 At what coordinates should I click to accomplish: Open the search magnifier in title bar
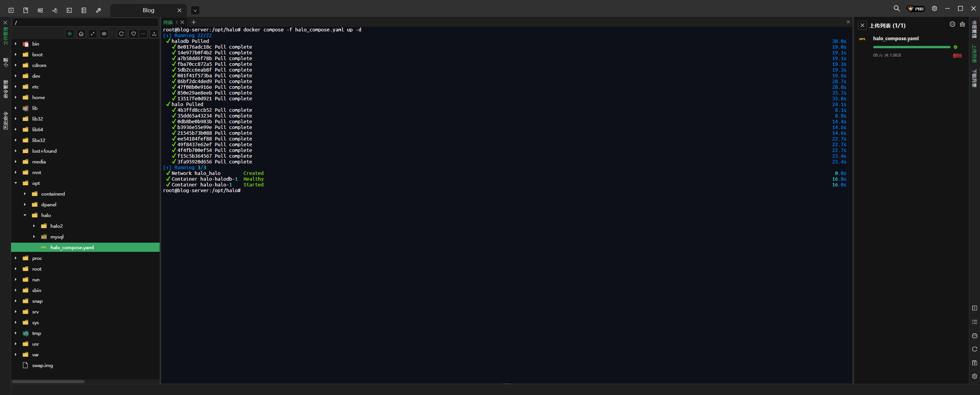point(897,8)
